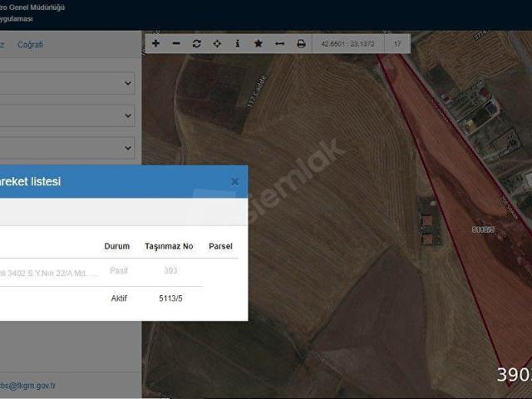Switch to the Coğrafi tab
Image resolution: width=532 pixels, height=399 pixels.
[30, 45]
